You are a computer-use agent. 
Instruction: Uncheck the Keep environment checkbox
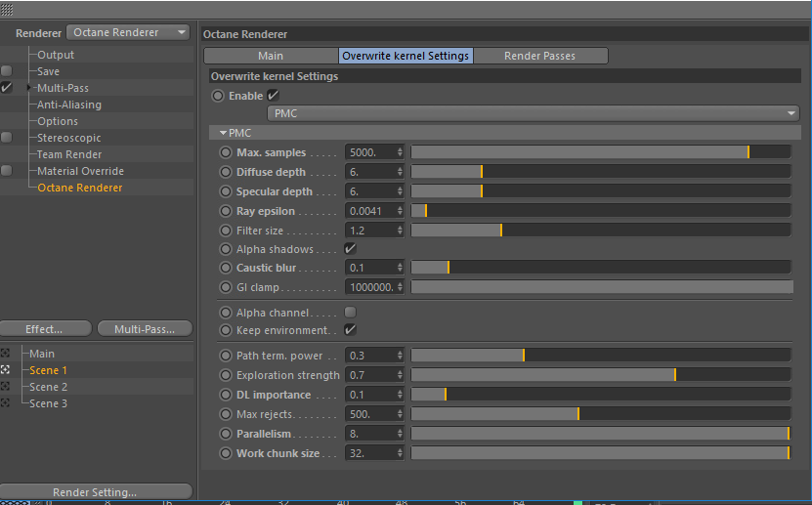point(350,329)
